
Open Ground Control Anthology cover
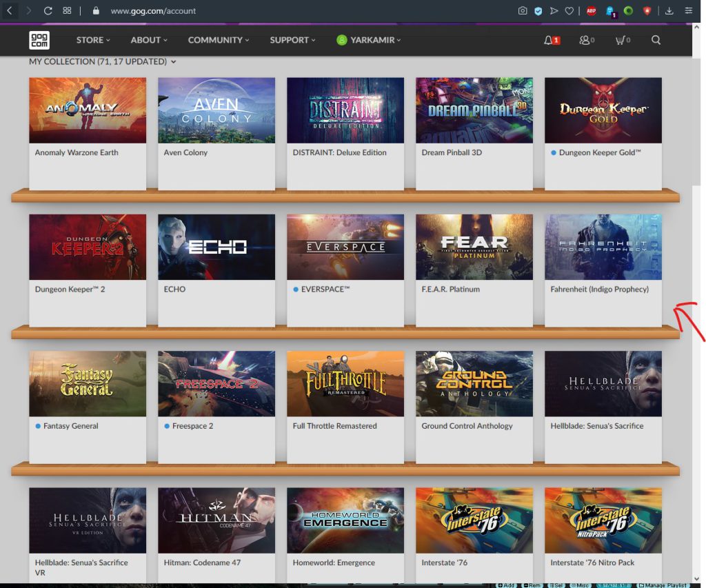[x=474, y=383]
